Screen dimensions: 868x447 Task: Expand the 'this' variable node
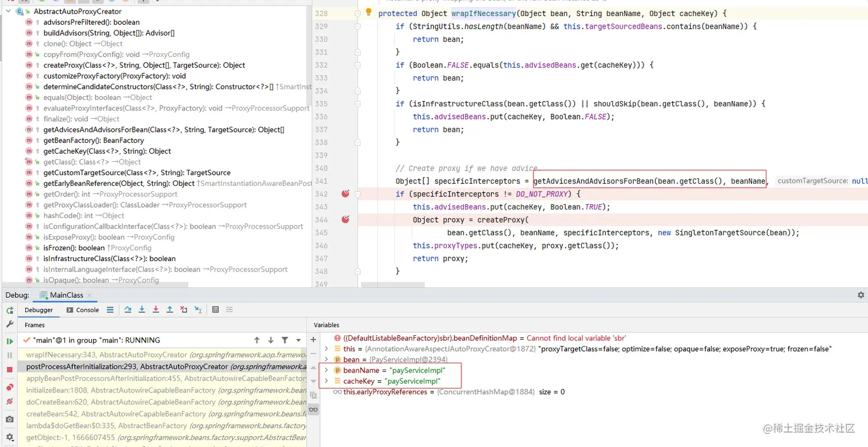[326, 349]
